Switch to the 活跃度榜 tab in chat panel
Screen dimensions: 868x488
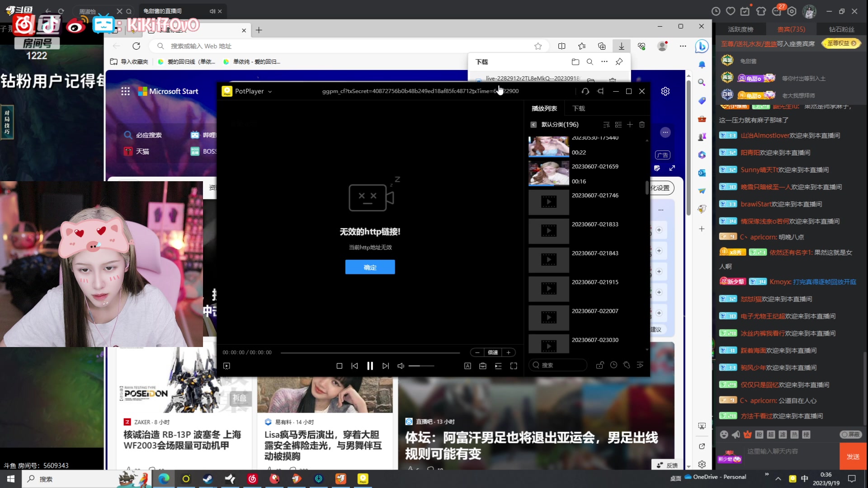click(x=741, y=29)
